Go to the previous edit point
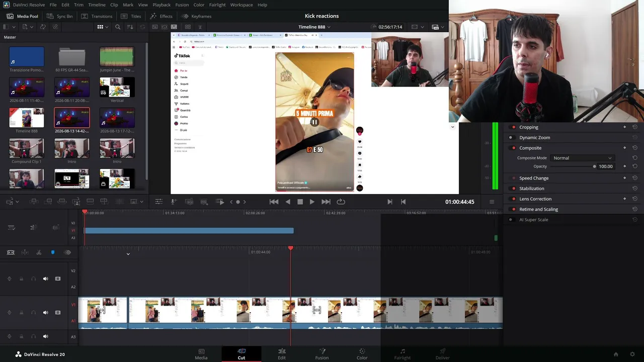 coord(403,202)
